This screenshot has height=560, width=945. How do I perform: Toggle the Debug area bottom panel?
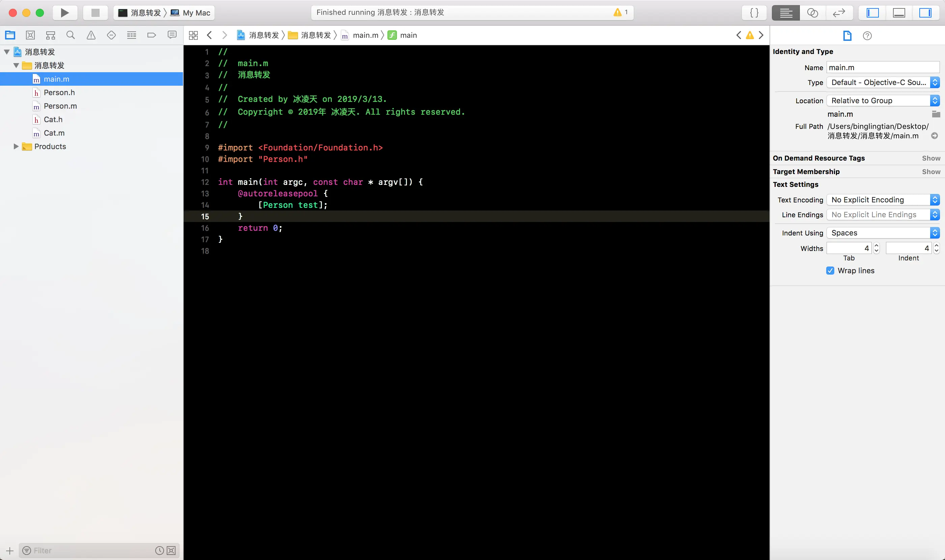point(898,13)
